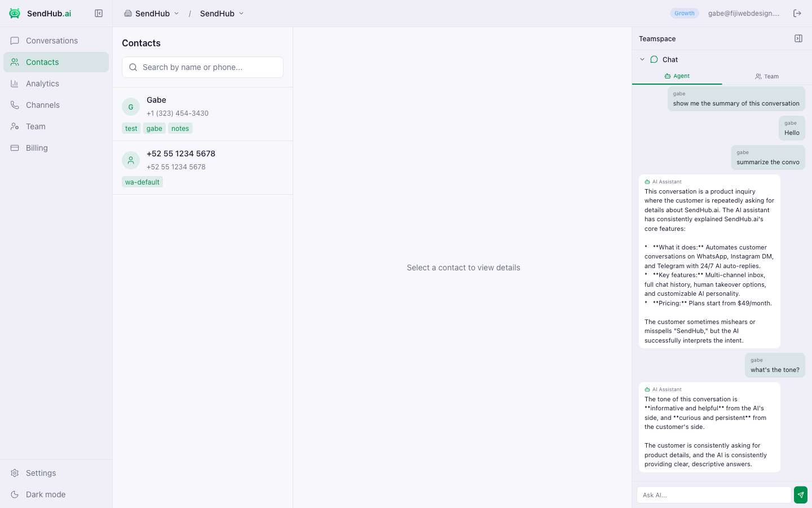Click the Growth plan badge
Image resolution: width=812 pixels, height=508 pixels.
[685, 14]
